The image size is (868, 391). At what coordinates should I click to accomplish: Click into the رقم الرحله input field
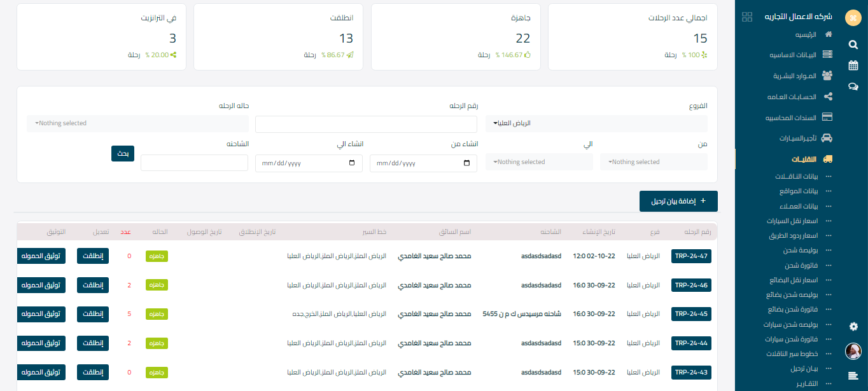(x=366, y=125)
